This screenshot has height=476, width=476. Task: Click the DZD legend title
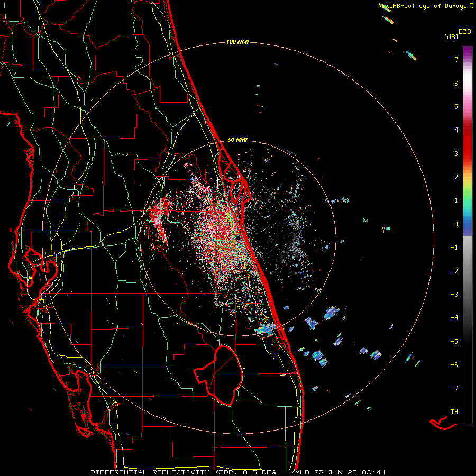(465, 32)
